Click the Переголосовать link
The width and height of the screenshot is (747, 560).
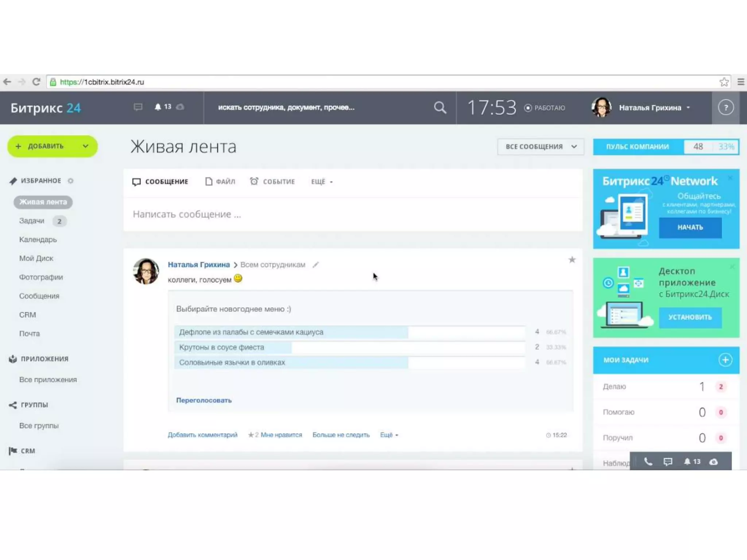(204, 400)
